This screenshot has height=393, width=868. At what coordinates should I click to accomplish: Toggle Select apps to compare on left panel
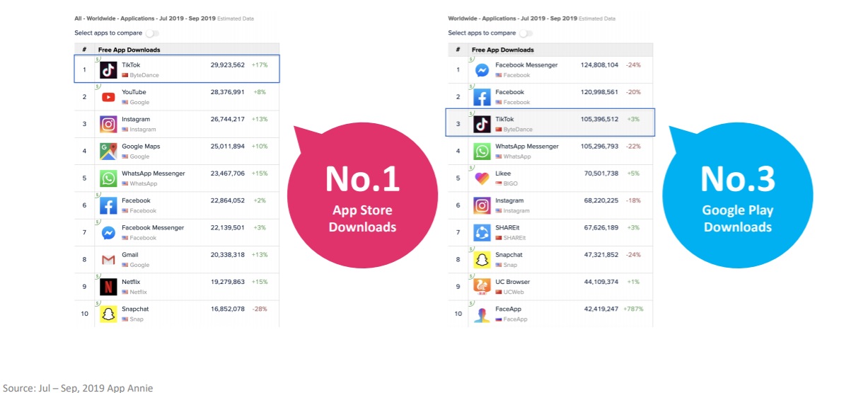tap(152, 33)
